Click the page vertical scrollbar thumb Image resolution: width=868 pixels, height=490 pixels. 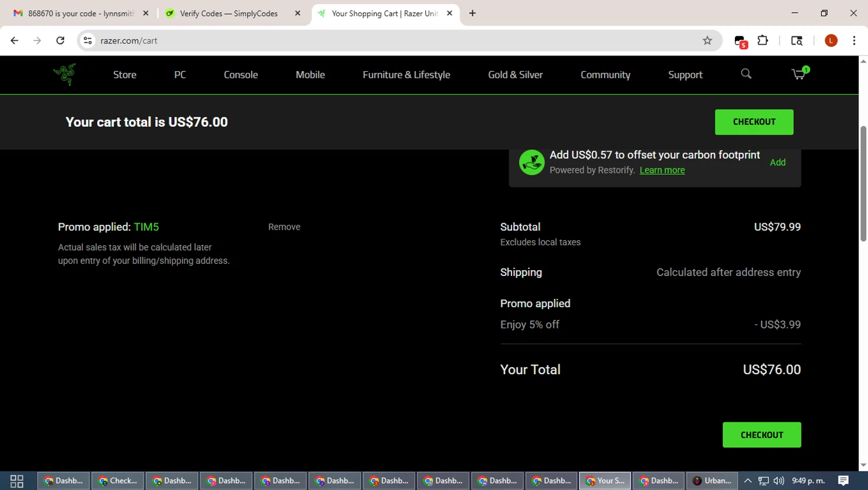click(x=863, y=183)
